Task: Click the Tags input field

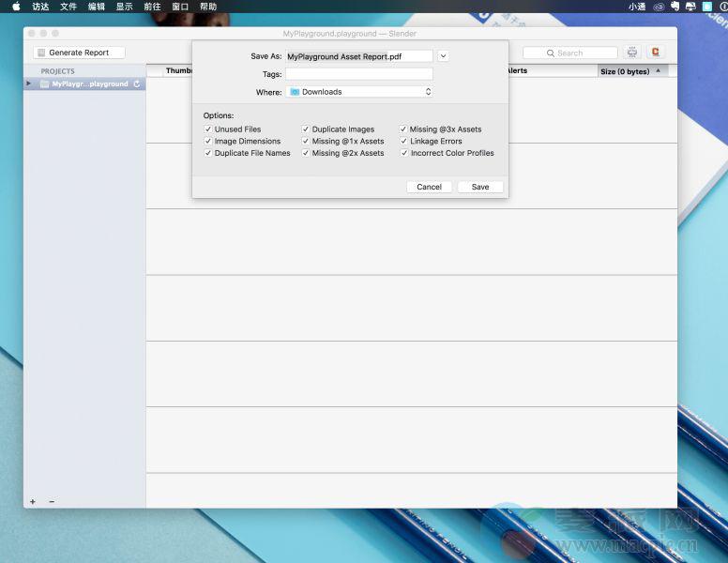Action: pyautogui.click(x=359, y=74)
